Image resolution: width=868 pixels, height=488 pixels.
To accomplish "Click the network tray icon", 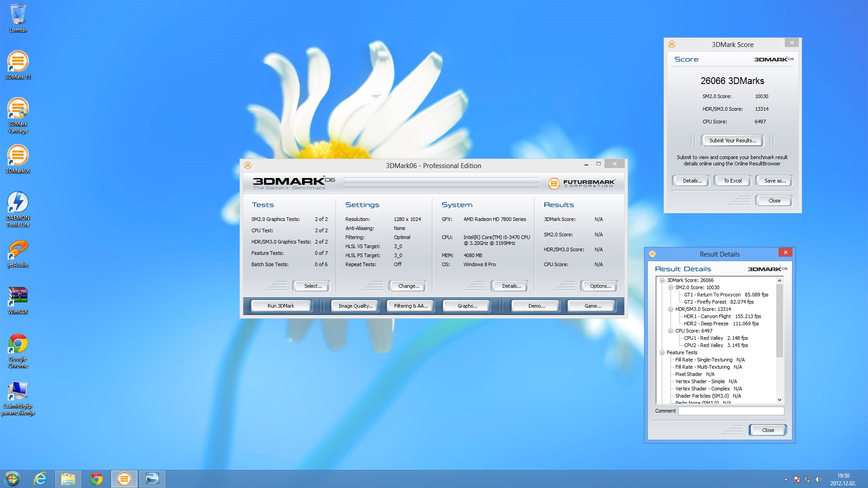I will click(808, 479).
